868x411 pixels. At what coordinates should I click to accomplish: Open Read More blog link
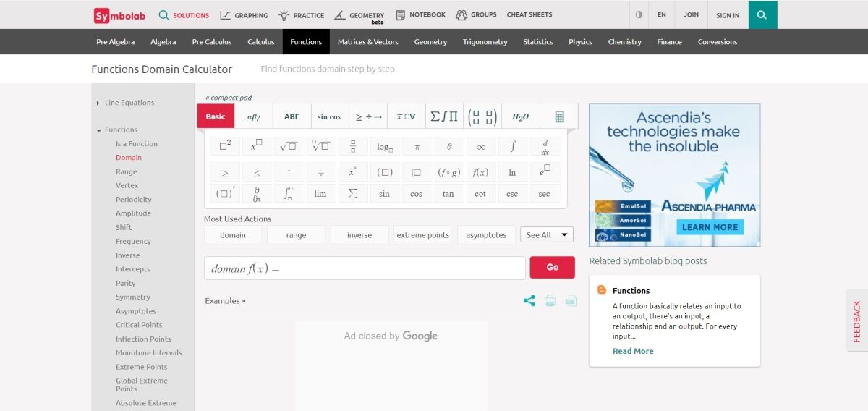pos(633,351)
